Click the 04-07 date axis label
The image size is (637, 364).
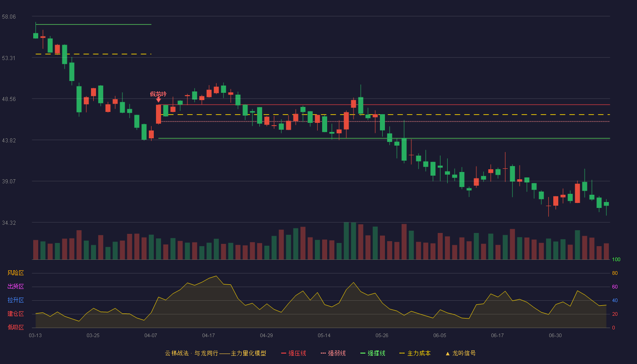(151, 335)
